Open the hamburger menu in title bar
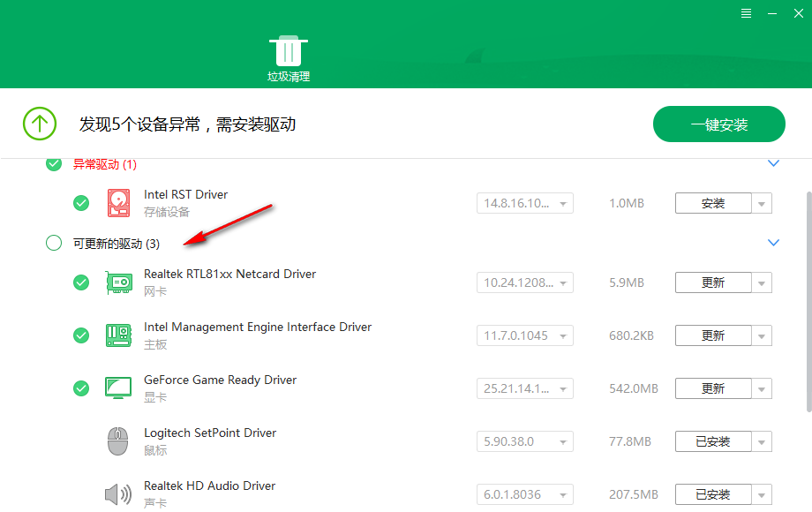Screen dimensions: 812x512 tap(746, 13)
